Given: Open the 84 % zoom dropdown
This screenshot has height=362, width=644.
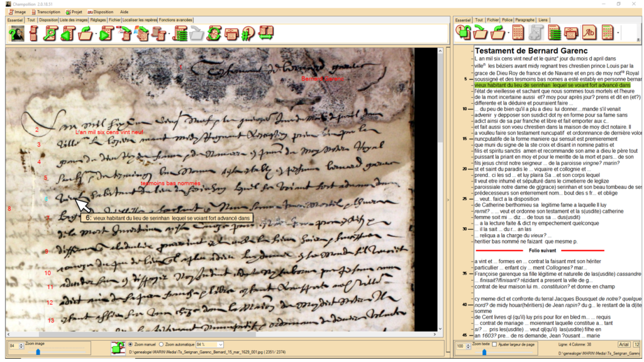Looking at the screenshot, I should [x=221, y=345].
